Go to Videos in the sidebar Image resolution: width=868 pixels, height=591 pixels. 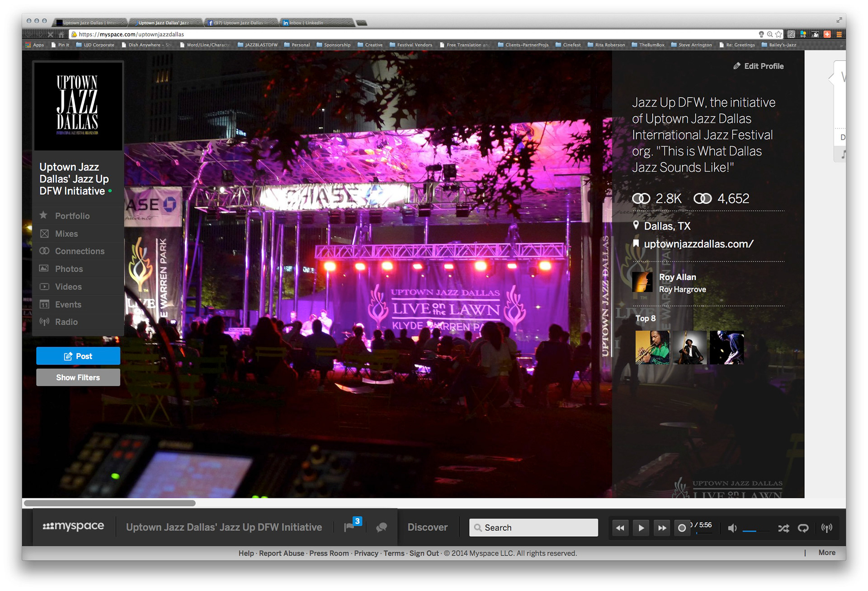pos(78,286)
